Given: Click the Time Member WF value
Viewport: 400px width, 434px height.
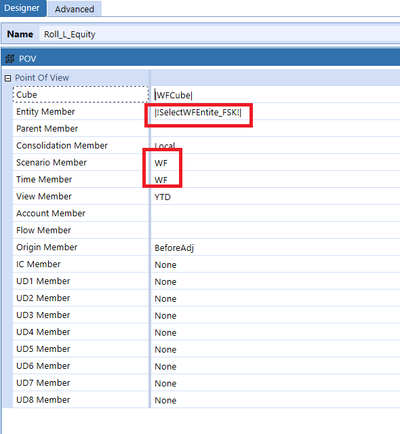Looking at the screenshot, I should [x=161, y=180].
